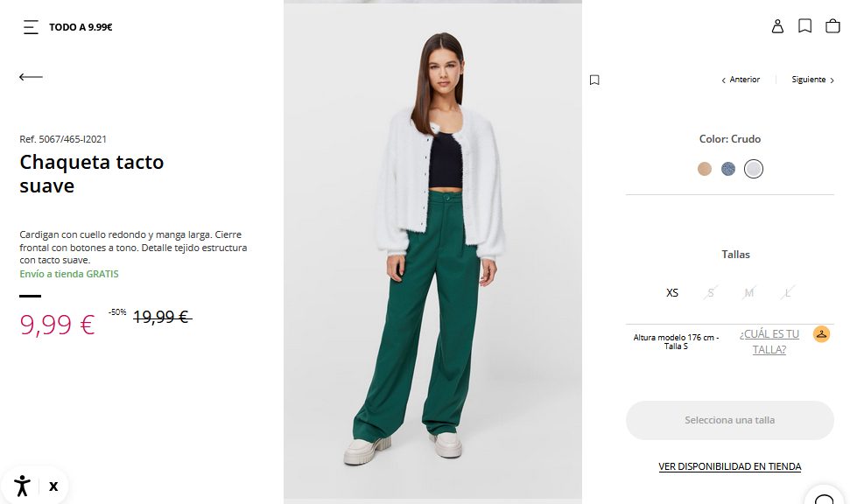850x504 pixels.
Task: Choose the blue color swatch
Action: [728, 169]
